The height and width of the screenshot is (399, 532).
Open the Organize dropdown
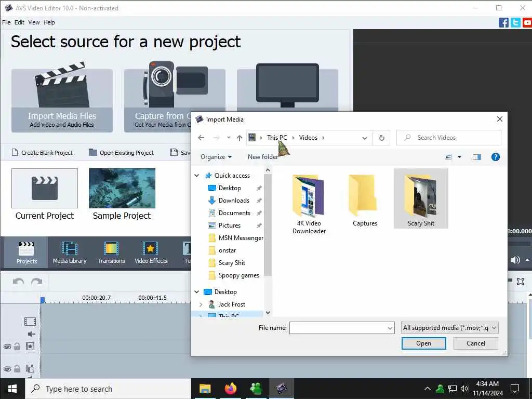pos(216,157)
